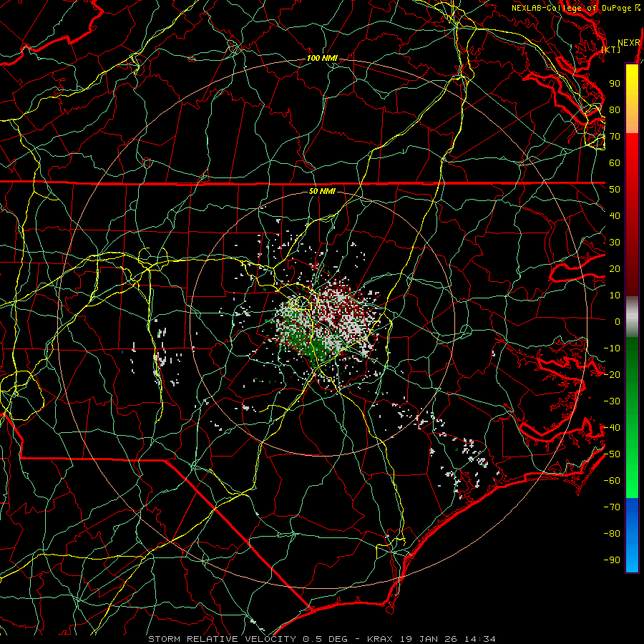Pick the gray zero-velocity band on scale
This screenshot has height=644, width=644.
coord(632,317)
